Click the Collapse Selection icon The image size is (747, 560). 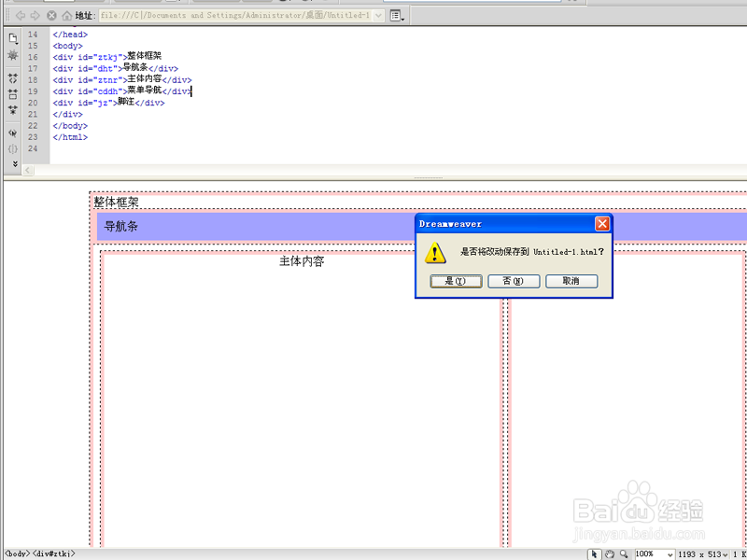coord(13,94)
